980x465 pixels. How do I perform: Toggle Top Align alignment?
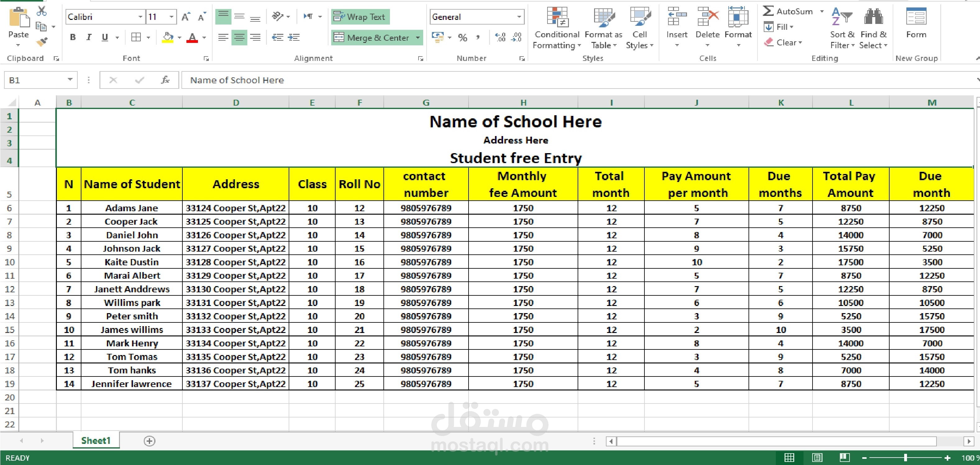223,16
